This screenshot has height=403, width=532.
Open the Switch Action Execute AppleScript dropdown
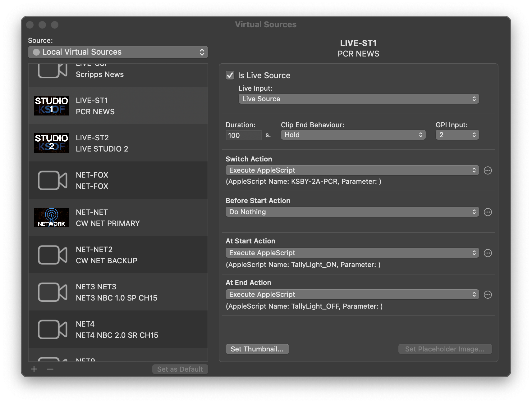pyautogui.click(x=352, y=170)
